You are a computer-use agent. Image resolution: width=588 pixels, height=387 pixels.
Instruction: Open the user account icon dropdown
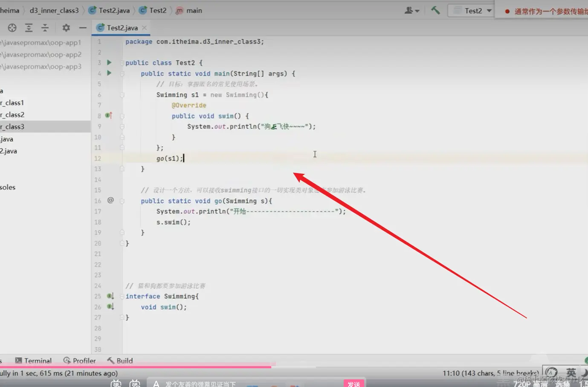point(412,11)
